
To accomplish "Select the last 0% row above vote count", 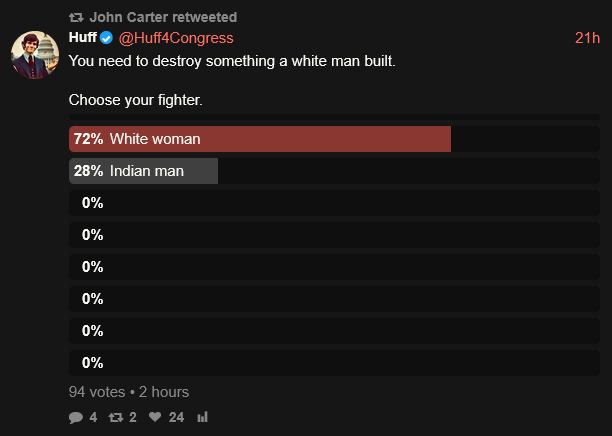I will [x=334, y=363].
